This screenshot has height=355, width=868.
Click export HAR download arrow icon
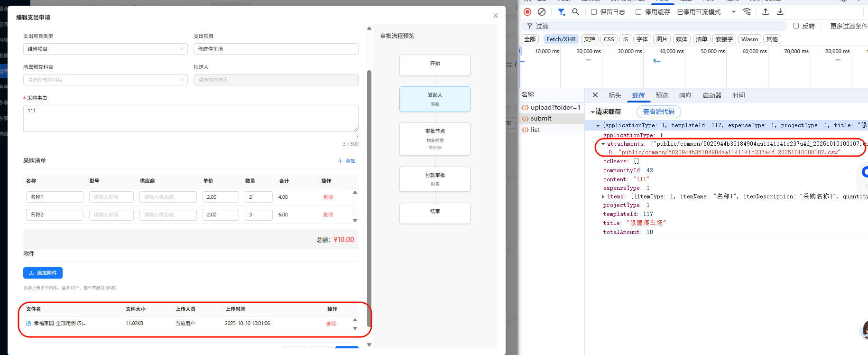point(780,12)
